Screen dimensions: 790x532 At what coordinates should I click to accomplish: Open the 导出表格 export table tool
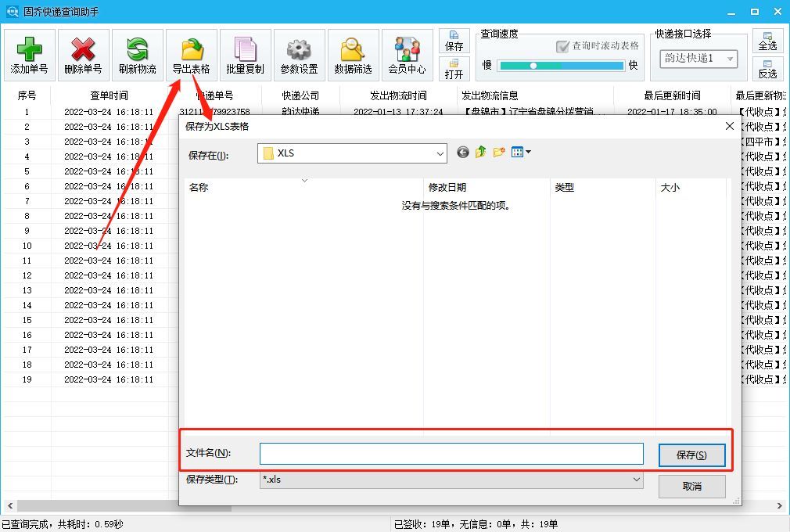[191, 55]
